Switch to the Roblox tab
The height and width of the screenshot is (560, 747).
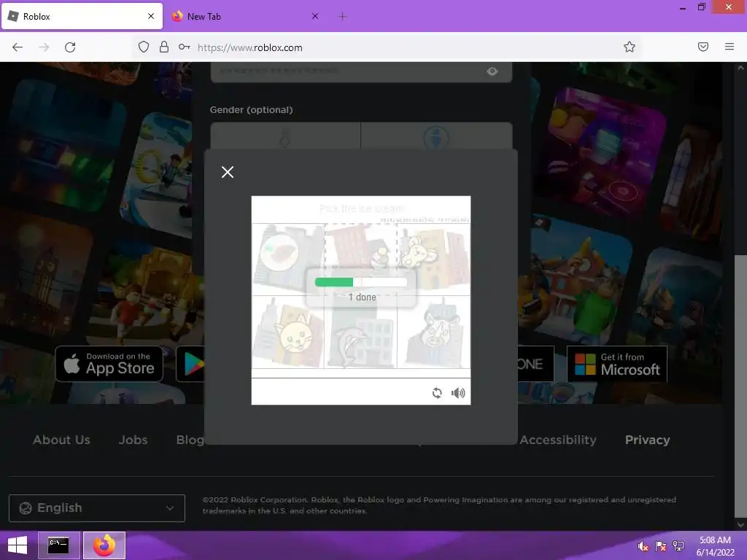82,16
